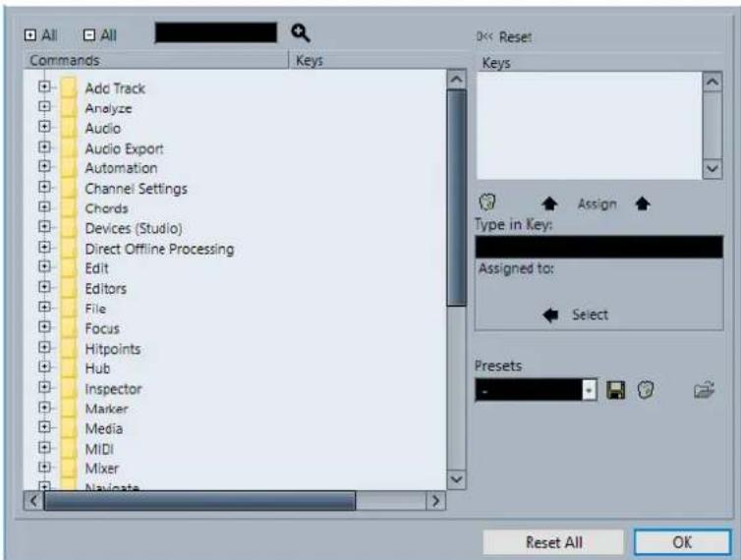Screen dimensions: 741x560
Task: Click the up arrow left of Assign
Action: (549, 203)
